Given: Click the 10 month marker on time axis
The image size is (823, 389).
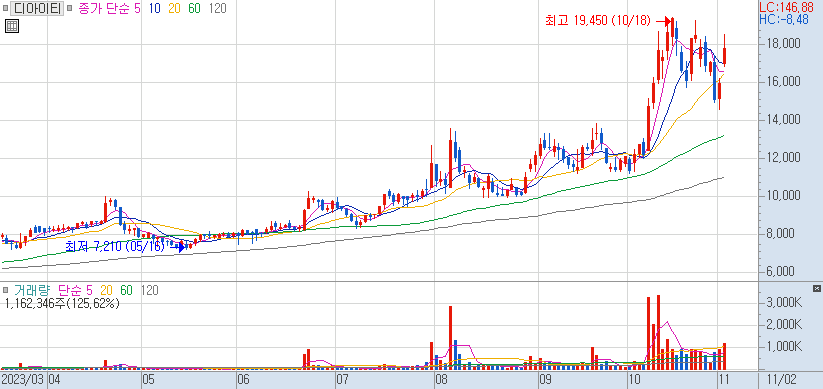Looking at the screenshot, I should [x=635, y=379].
